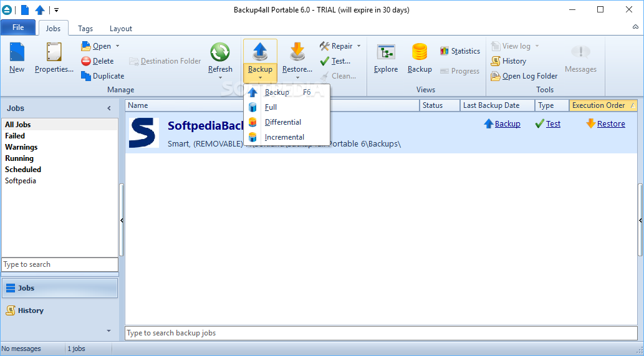
Task: Sort by Type column header
Action: pyautogui.click(x=552, y=105)
